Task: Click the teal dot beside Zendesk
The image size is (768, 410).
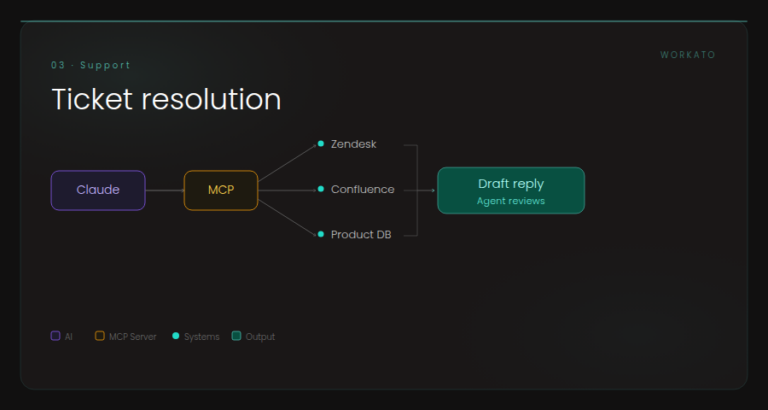Action: click(x=321, y=144)
